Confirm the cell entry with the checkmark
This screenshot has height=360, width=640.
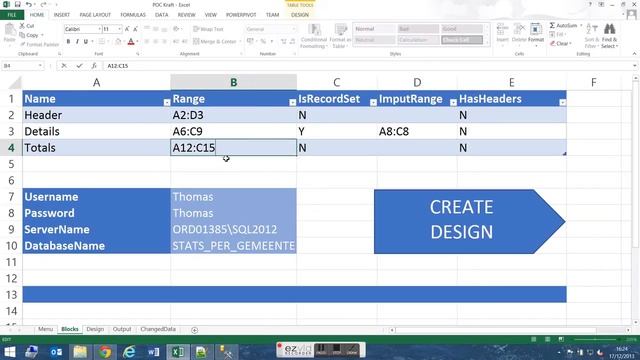pyautogui.click(x=79, y=65)
